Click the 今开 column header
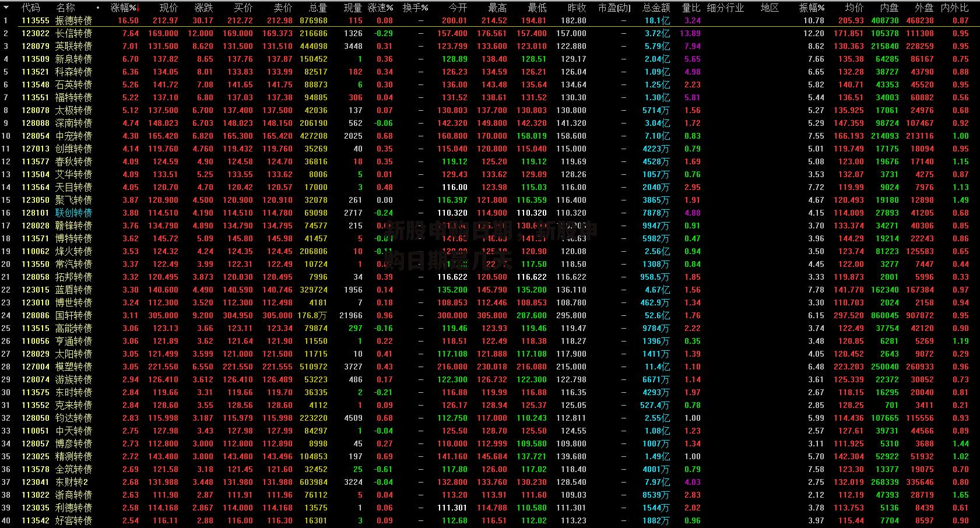Viewport: 980px width, 528px height. pos(458,8)
